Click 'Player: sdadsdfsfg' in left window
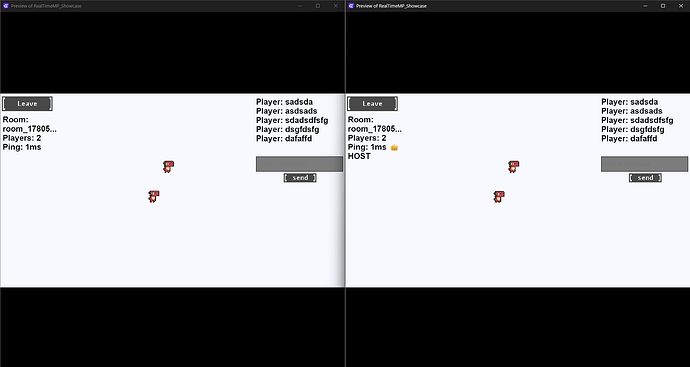The height and width of the screenshot is (367, 690). click(x=292, y=121)
